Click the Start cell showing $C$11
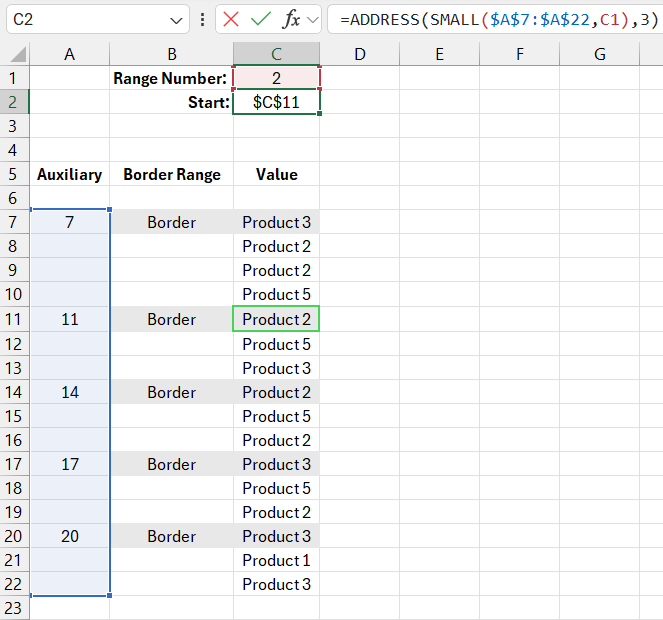Viewport: 663px width, 620px height. [x=276, y=102]
